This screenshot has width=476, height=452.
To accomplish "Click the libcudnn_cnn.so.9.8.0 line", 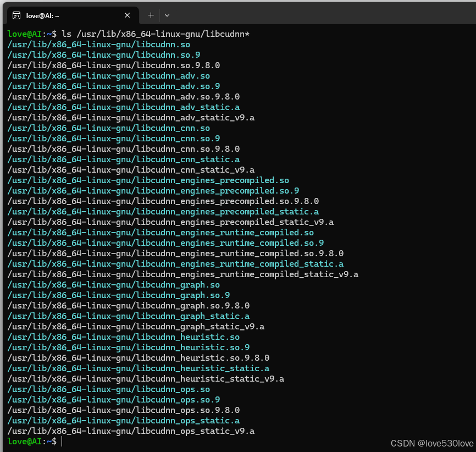I will 124,149.
